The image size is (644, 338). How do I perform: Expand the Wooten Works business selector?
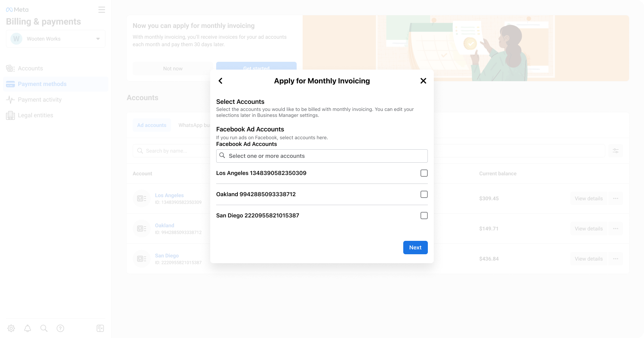[x=56, y=39]
